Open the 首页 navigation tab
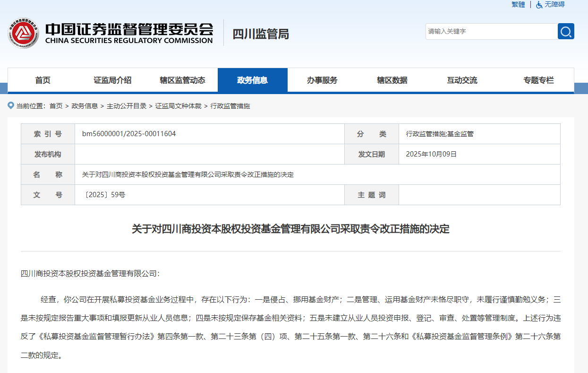588x373 pixels. coord(43,80)
